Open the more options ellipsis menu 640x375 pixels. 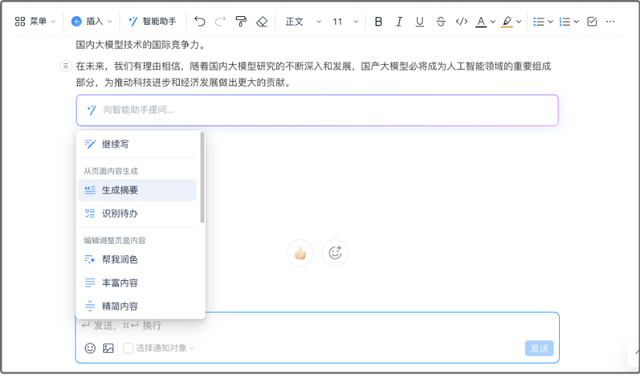pyautogui.click(x=610, y=21)
